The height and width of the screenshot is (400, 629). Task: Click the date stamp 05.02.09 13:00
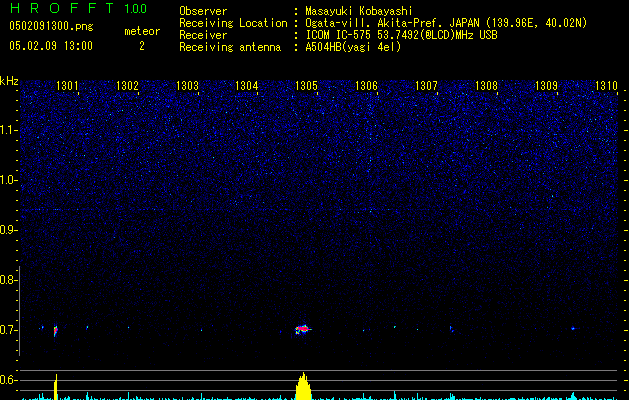tap(51, 46)
